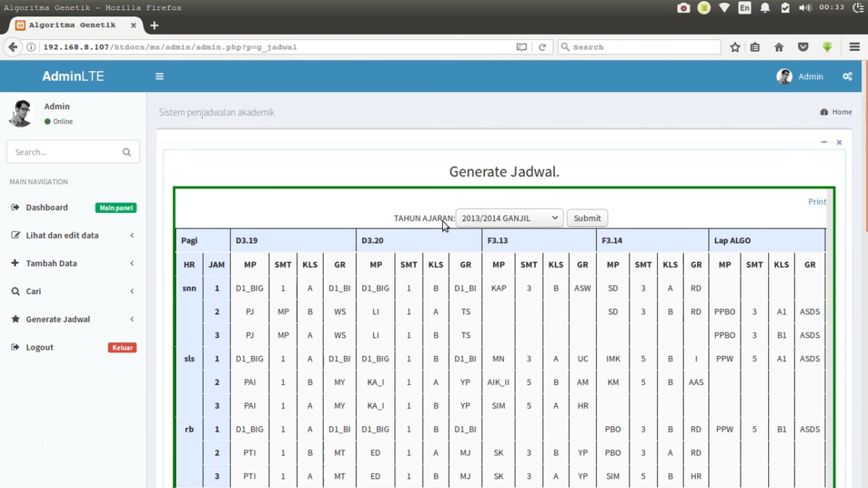The image size is (868, 488).
Task: Open the Firefox home page icon
Action: [x=779, y=47]
